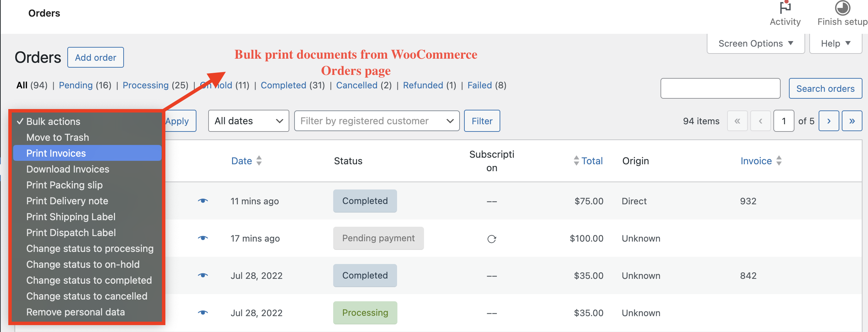The width and height of the screenshot is (868, 332).
Task: Sort orders by Date column header
Action: coord(242,161)
